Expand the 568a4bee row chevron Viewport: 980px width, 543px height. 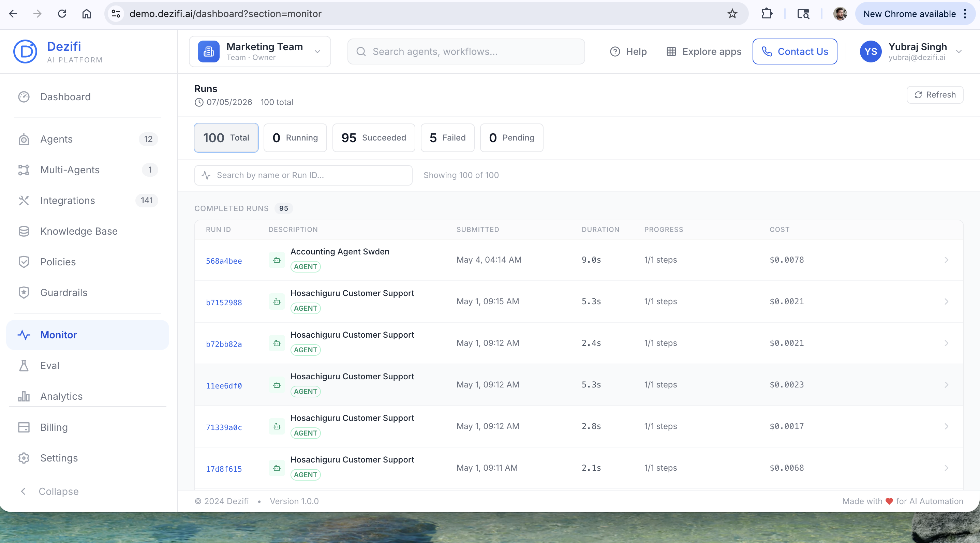[946, 260]
